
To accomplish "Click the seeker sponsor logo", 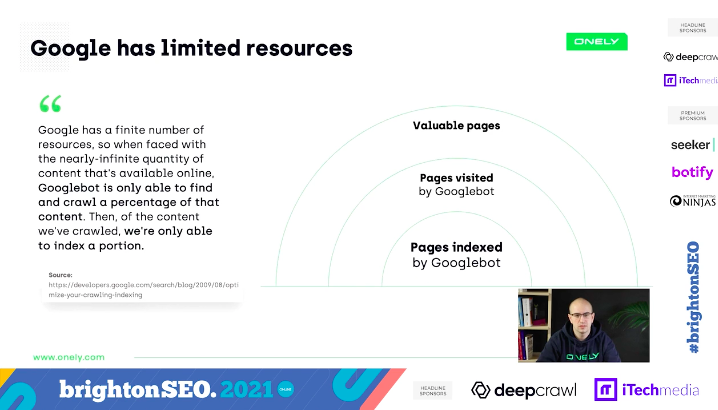I will (x=692, y=145).
